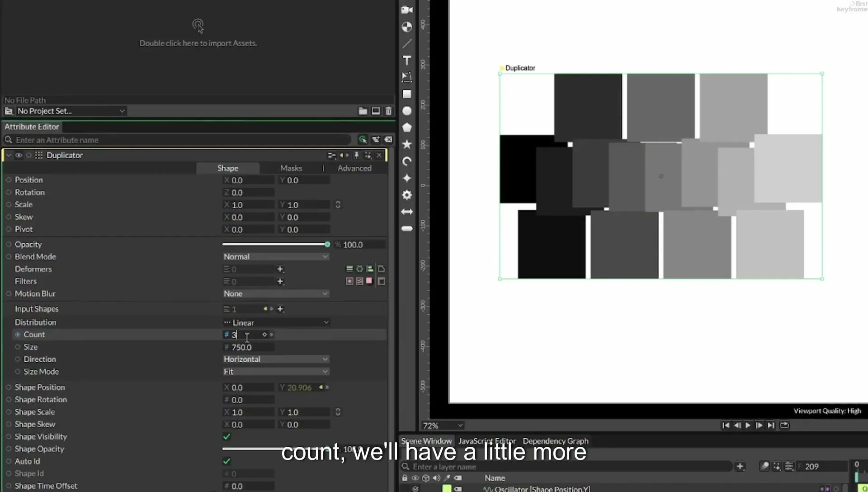Image resolution: width=868 pixels, height=492 pixels.
Task: Toggle Duplicator layer visibility eye
Action: pyautogui.click(x=19, y=155)
